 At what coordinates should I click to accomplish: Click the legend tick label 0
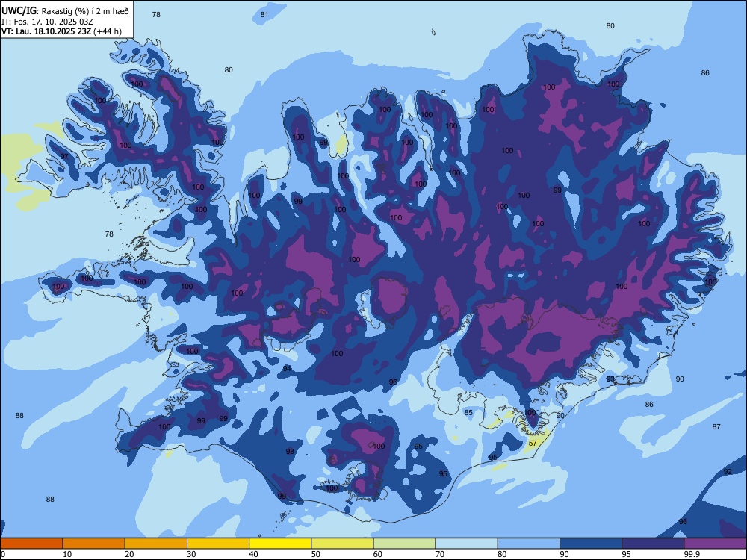[x=3, y=554]
